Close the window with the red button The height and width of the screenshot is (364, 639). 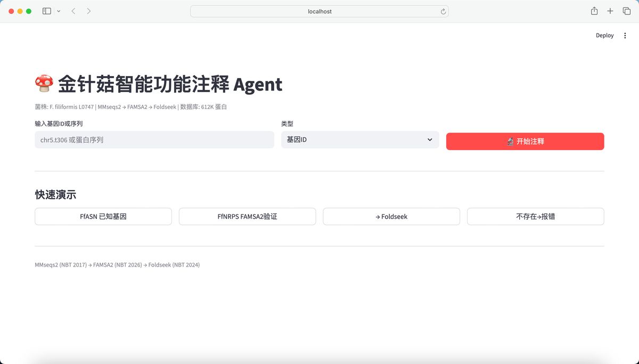coord(11,11)
